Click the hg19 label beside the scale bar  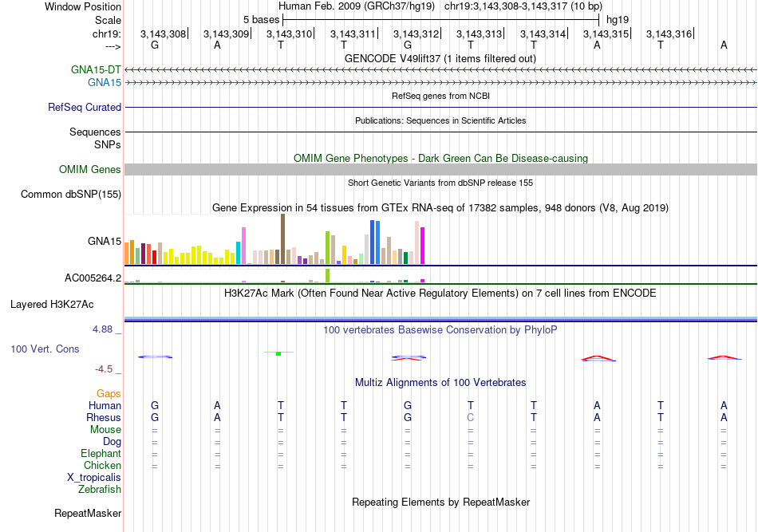point(618,20)
